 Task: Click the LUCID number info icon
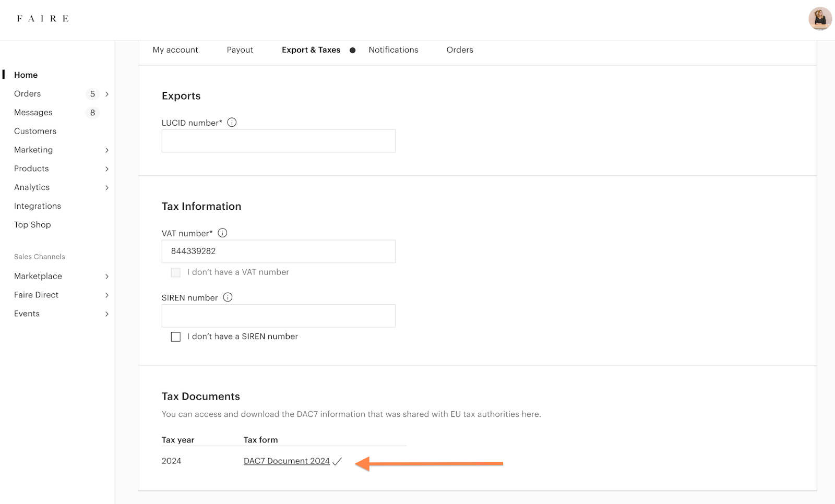click(x=232, y=123)
